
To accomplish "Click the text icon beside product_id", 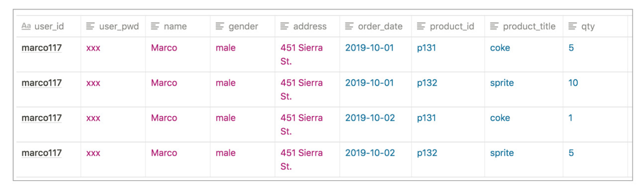I will 421,26.
